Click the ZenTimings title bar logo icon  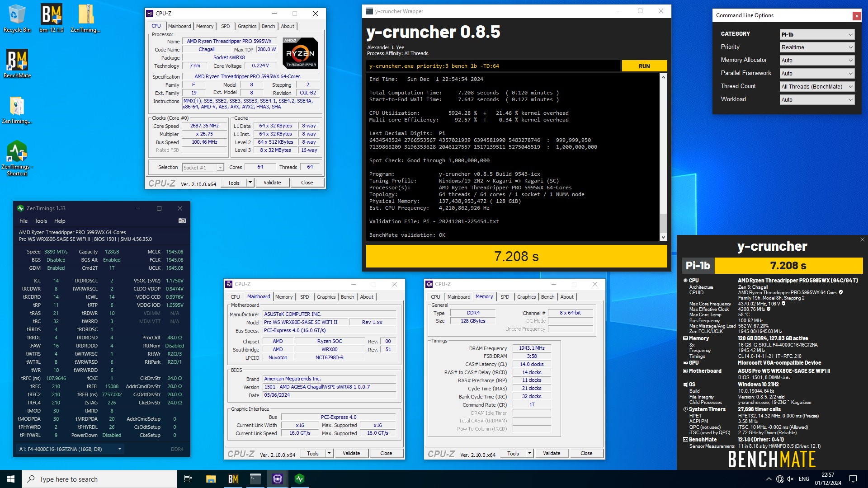click(x=20, y=208)
